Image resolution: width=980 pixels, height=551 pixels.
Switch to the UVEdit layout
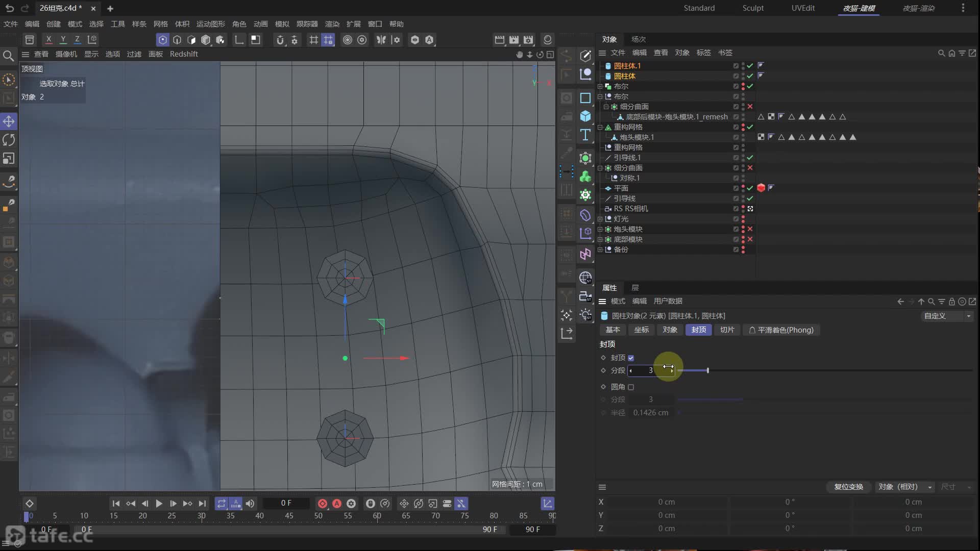pyautogui.click(x=803, y=8)
